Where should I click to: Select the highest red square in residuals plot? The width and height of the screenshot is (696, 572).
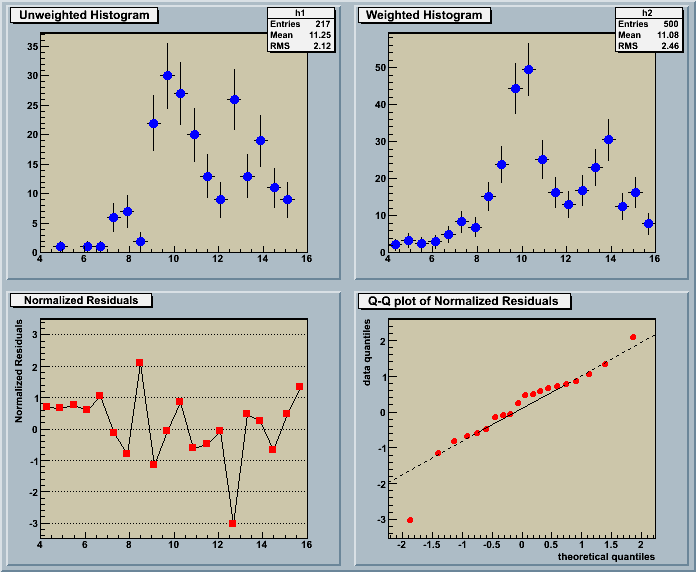[x=140, y=363]
